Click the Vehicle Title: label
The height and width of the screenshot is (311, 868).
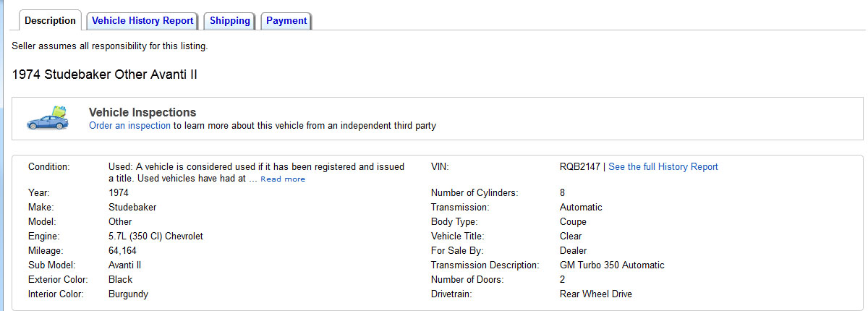pos(457,236)
